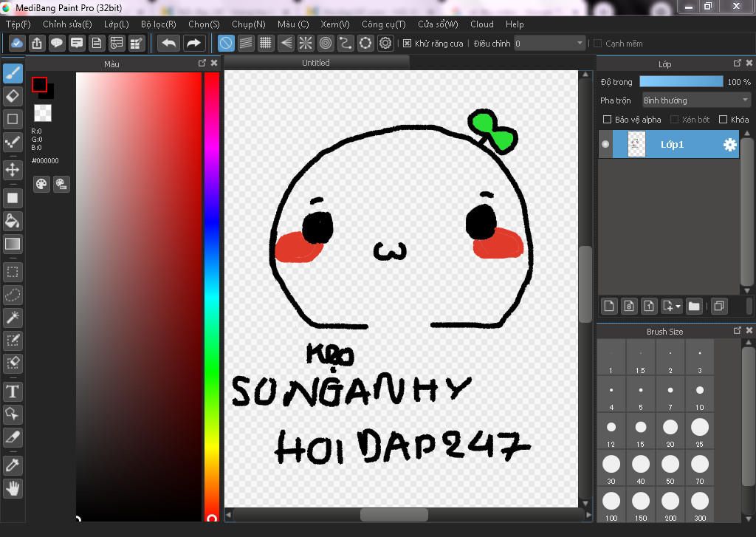Choose brush size 300
The width and height of the screenshot is (756, 537).
coord(700,506)
